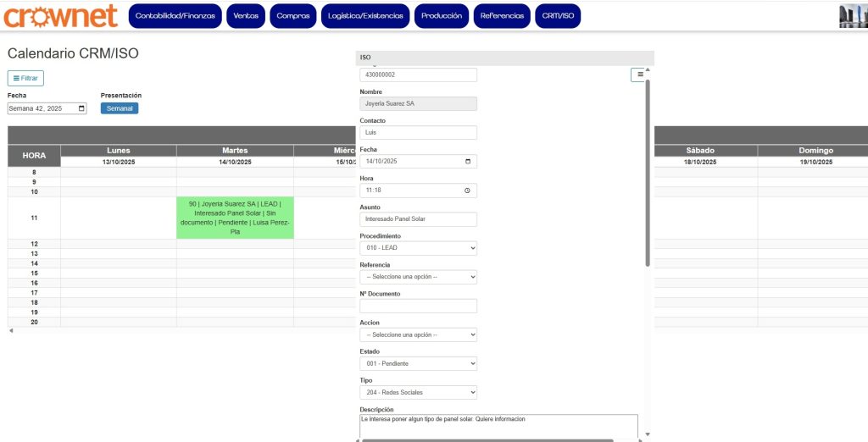Open week picker icon in Semana field
Screen dimensions: 868x442
pyautogui.click(x=81, y=108)
